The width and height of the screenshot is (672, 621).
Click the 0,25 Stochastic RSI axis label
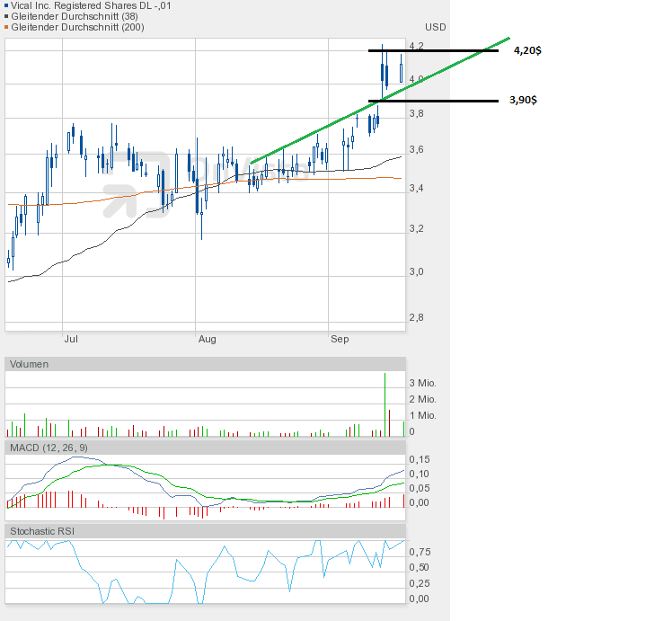(420, 583)
